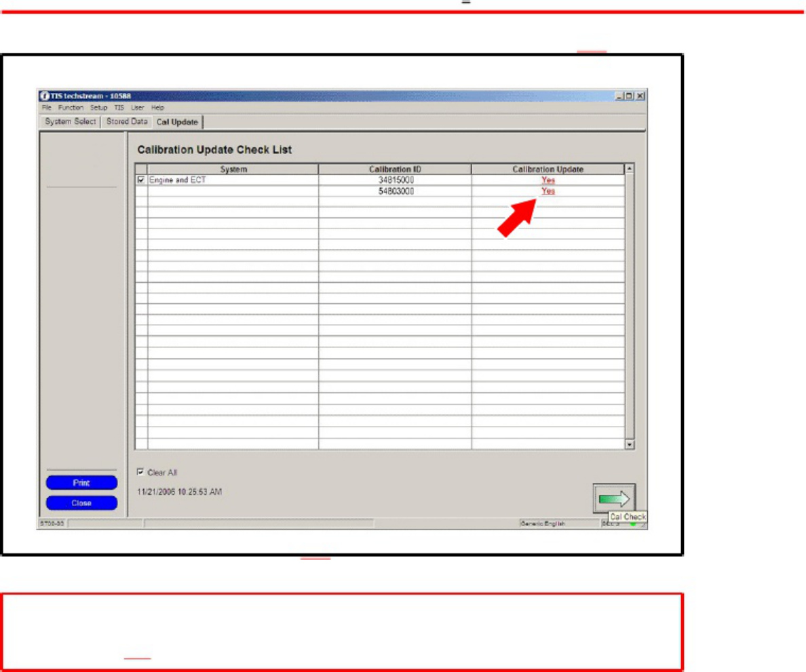Image resolution: width=806 pixels, height=672 pixels.
Task: Click the blue Print button
Action: pyautogui.click(x=81, y=482)
